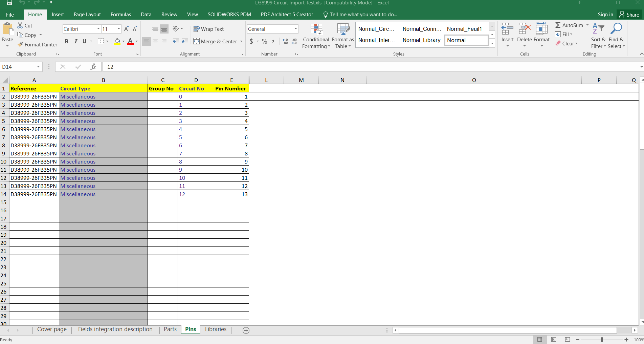Screen dimensions: 644x344
Task: Expand Merge & Center options arrow
Action: pos(241,41)
